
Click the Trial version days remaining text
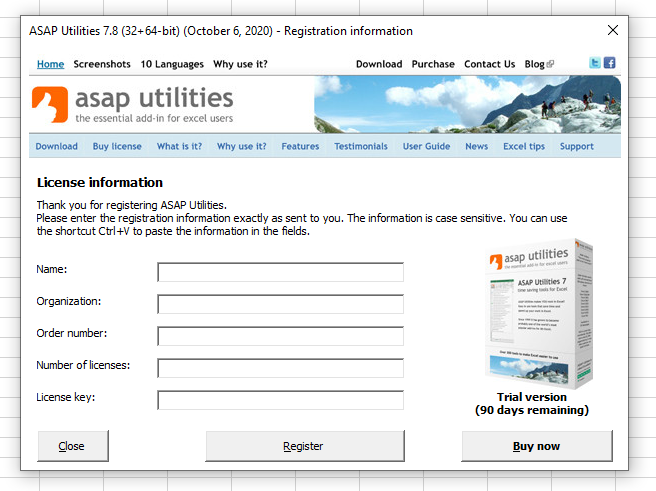[x=532, y=403]
